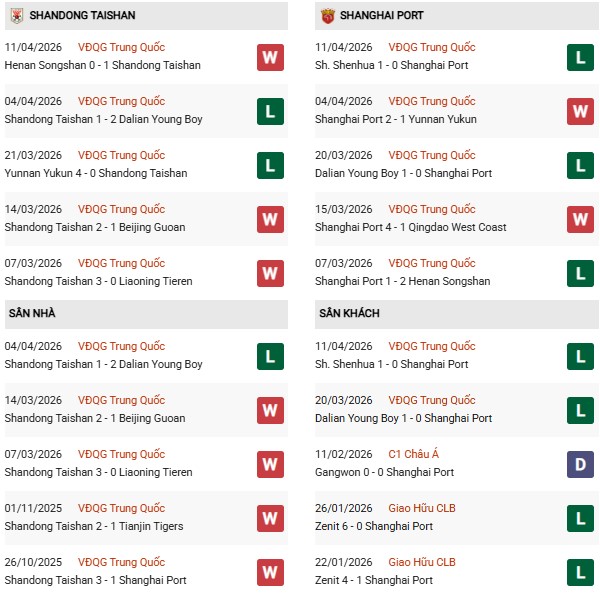The image size is (600, 594).
Task: Click L badge for Yunnan Yukun 4-0 match
Action: [270, 165]
